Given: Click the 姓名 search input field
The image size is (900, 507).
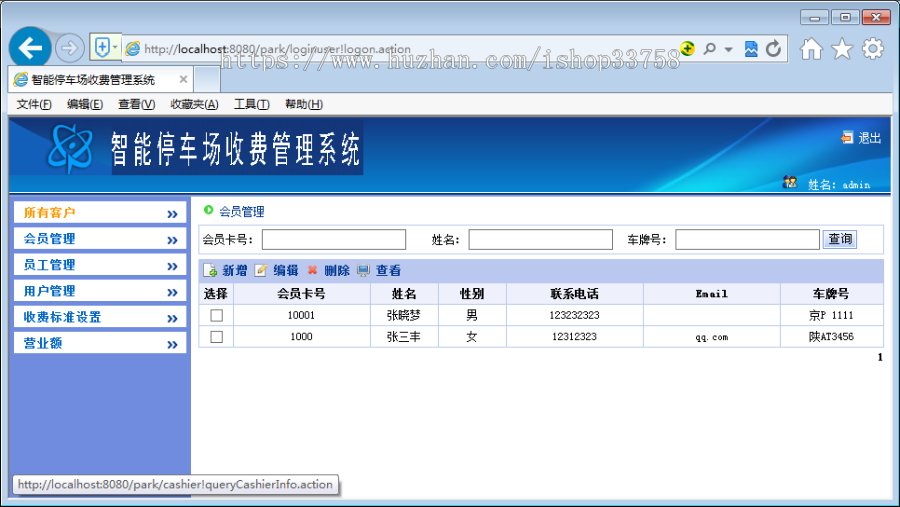Looking at the screenshot, I should pos(540,239).
